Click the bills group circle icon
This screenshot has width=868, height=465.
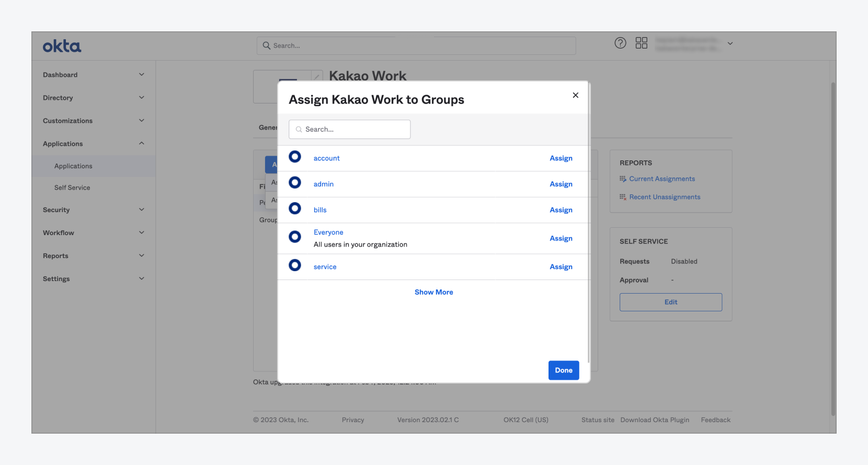pyautogui.click(x=295, y=208)
